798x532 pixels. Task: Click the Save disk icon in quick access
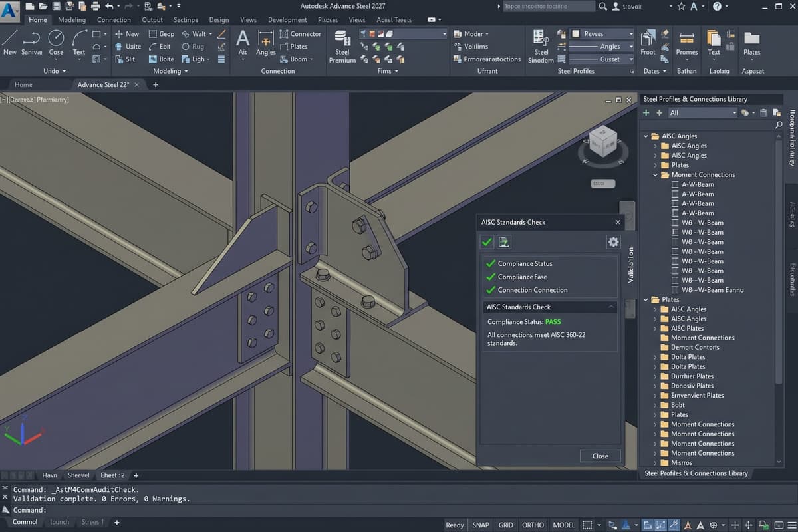click(x=56, y=6)
